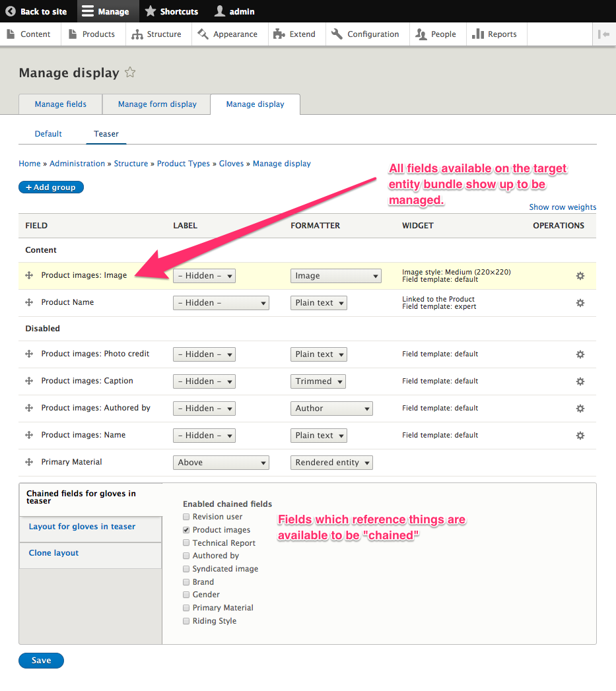This screenshot has height=691, width=616.
Task: Select the drag handle beside Product Name
Action: (x=28, y=302)
